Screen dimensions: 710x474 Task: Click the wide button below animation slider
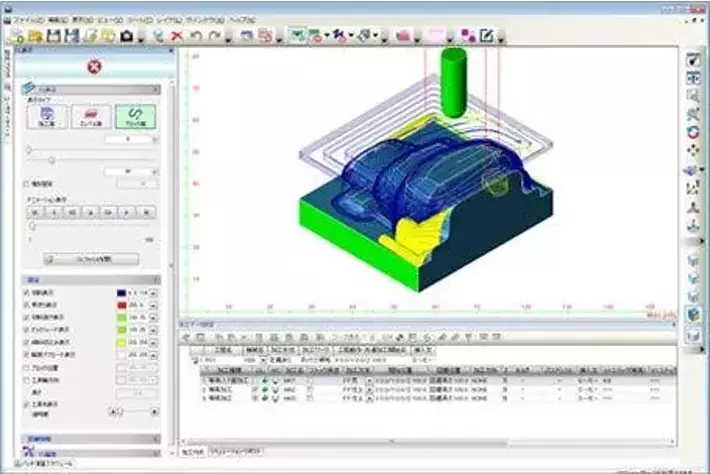click(92, 258)
